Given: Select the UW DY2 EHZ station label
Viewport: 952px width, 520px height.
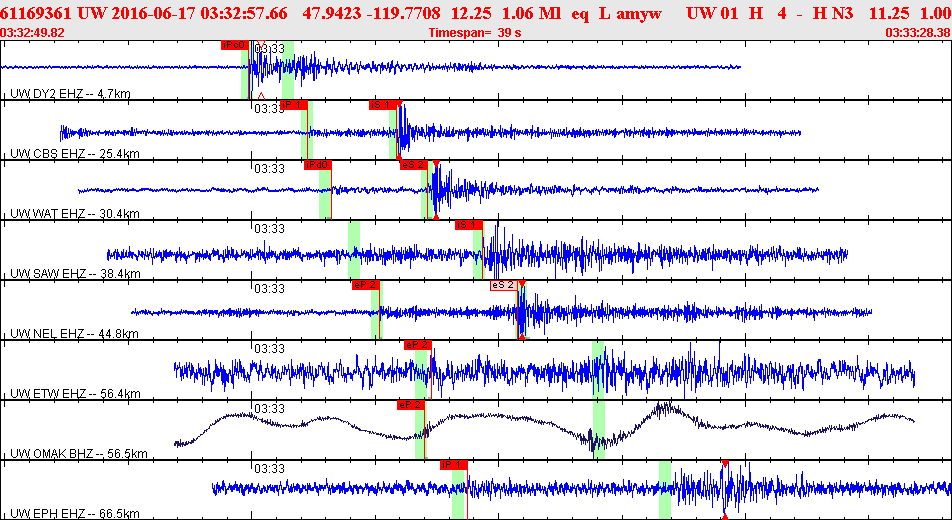Looking at the screenshot, I should point(70,94).
